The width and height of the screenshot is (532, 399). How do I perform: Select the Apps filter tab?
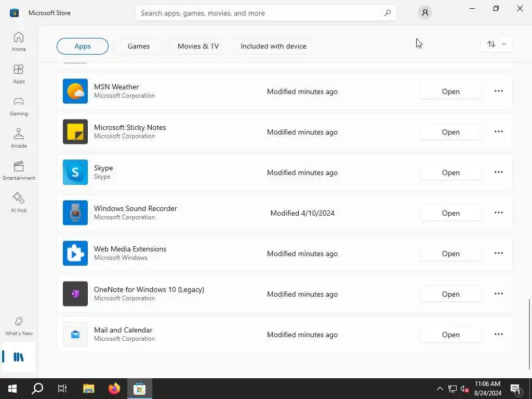[x=83, y=46]
